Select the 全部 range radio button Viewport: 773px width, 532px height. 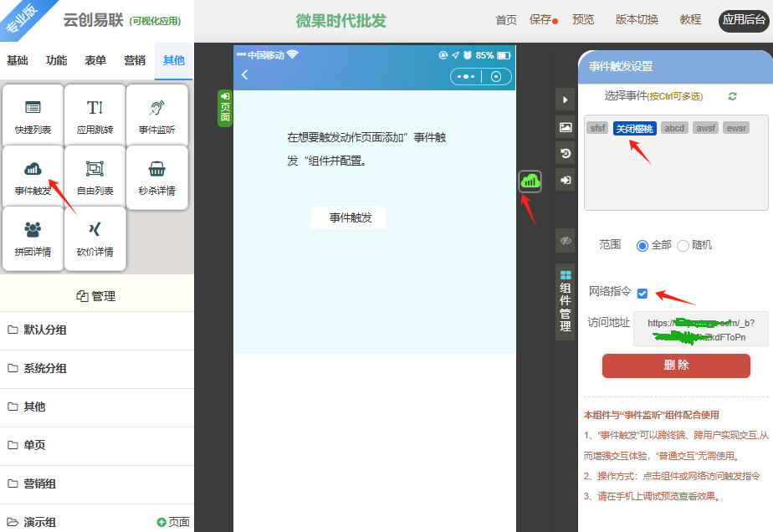pos(642,246)
